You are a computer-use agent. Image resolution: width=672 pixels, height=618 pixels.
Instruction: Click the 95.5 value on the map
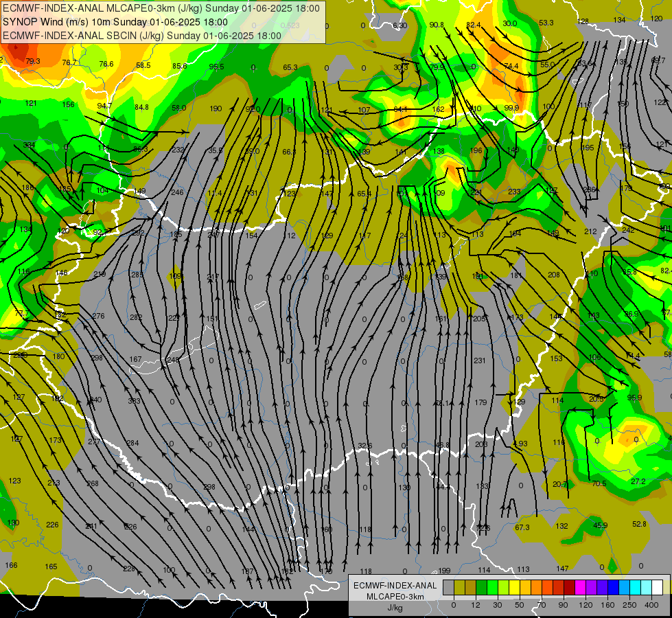pos(216,67)
